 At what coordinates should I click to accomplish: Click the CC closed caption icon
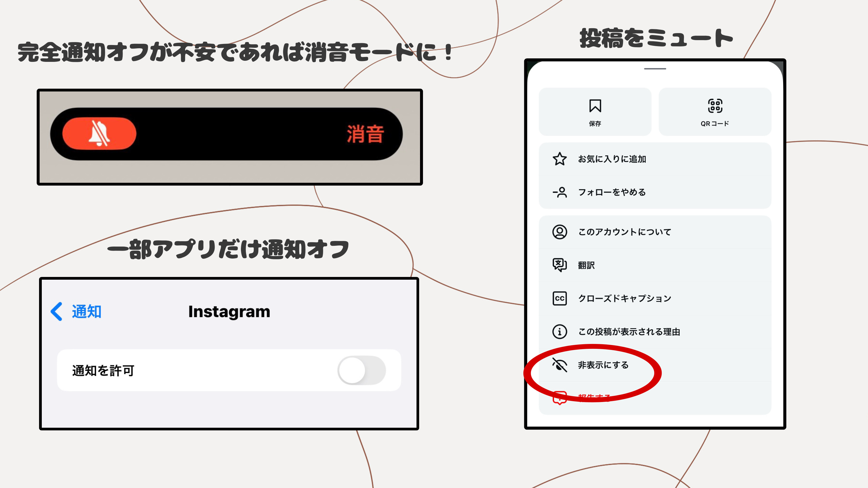click(560, 298)
